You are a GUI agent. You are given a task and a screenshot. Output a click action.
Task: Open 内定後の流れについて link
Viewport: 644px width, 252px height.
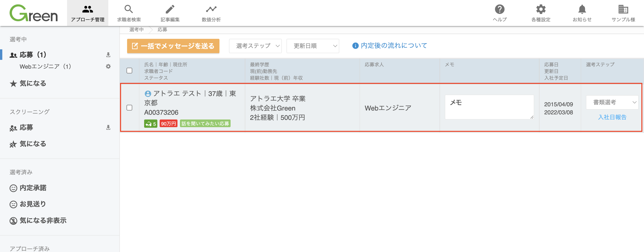click(390, 46)
